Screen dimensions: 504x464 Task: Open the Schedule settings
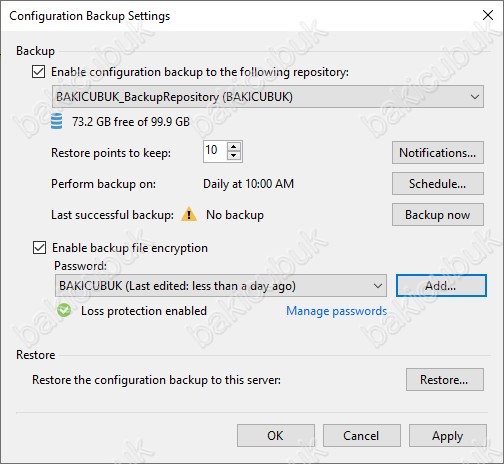click(438, 184)
